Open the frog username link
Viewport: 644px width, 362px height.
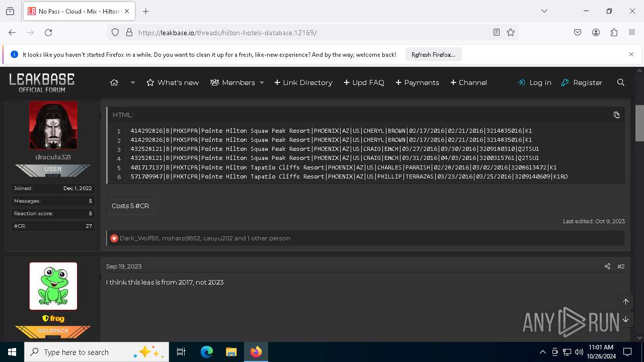(x=57, y=318)
